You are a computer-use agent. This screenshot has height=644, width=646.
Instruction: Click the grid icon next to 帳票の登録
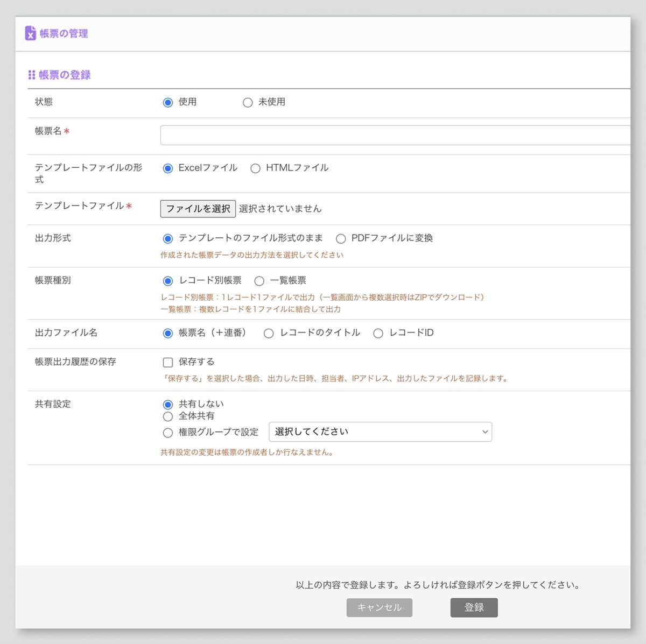(x=31, y=75)
